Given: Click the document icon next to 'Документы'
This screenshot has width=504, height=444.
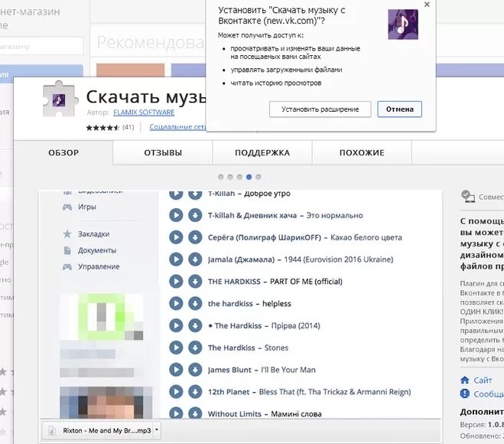Looking at the screenshot, I should (x=67, y=250).
